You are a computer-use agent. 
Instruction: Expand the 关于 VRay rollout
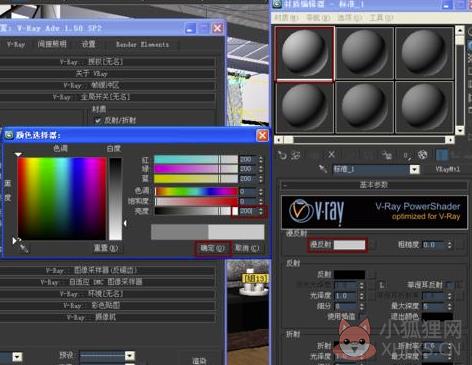[107, 74]
